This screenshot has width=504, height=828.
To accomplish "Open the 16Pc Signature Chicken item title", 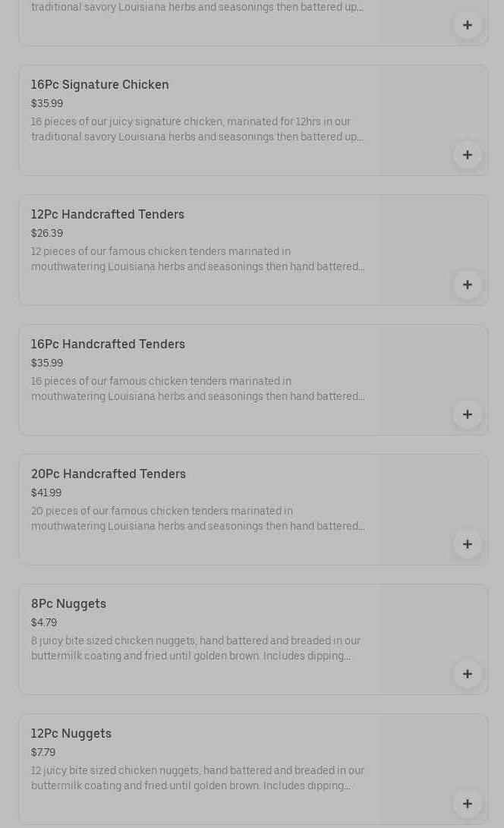I will (100, 84).
